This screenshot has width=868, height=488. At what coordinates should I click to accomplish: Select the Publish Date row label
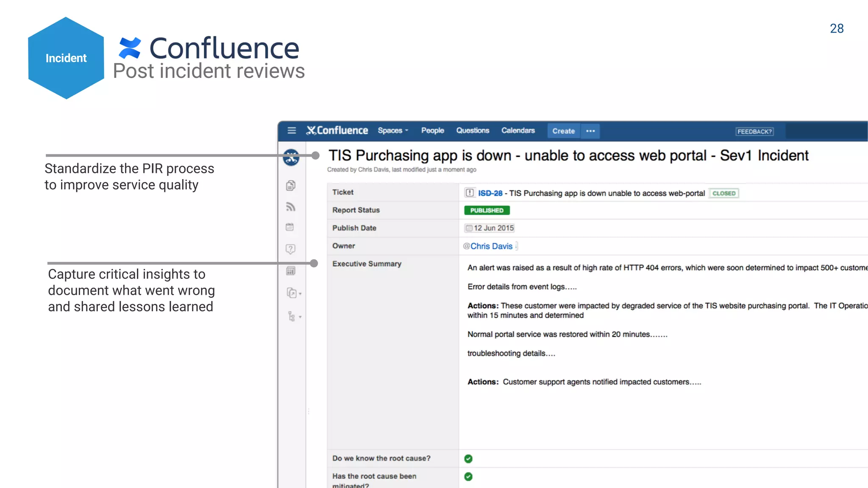pos(354,228)
